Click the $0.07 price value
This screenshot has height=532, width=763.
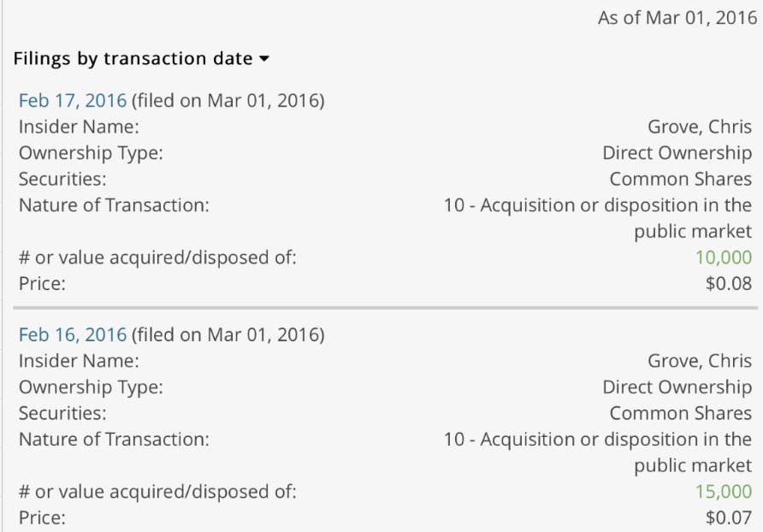(x=732, y=518)
